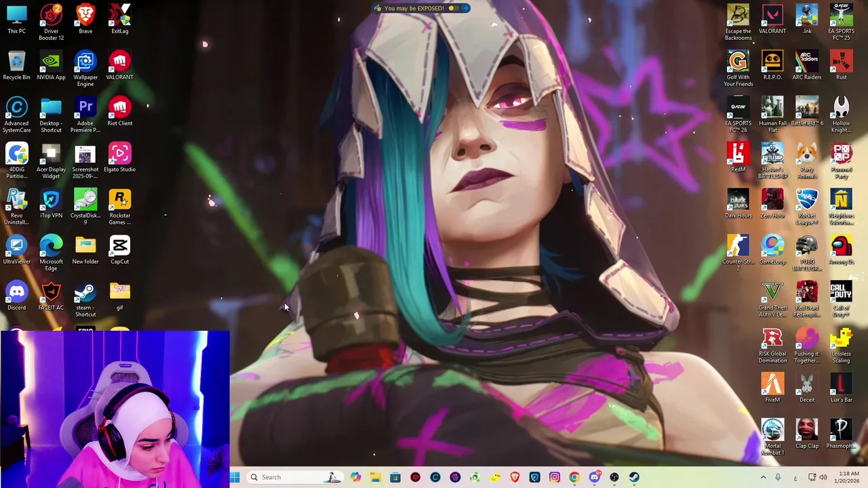Select the Screenshot 2025-09 file

(85, 160)
